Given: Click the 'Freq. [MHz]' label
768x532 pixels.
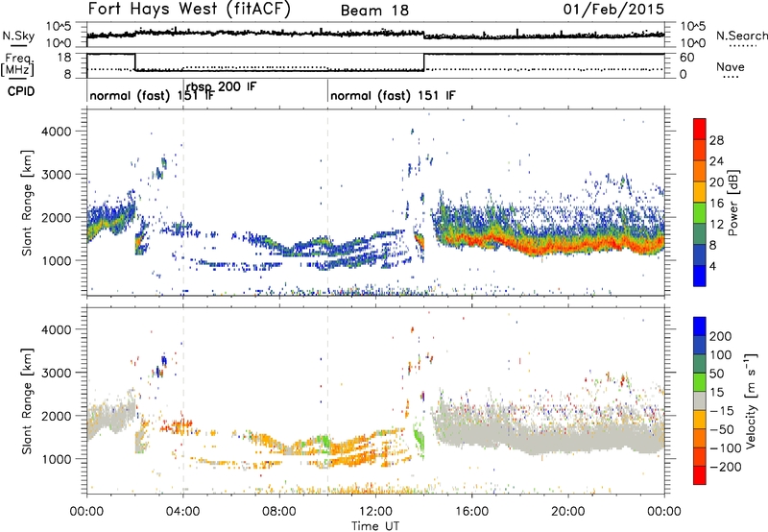Looking at the screenshot, I should click(x=18, y=64).
